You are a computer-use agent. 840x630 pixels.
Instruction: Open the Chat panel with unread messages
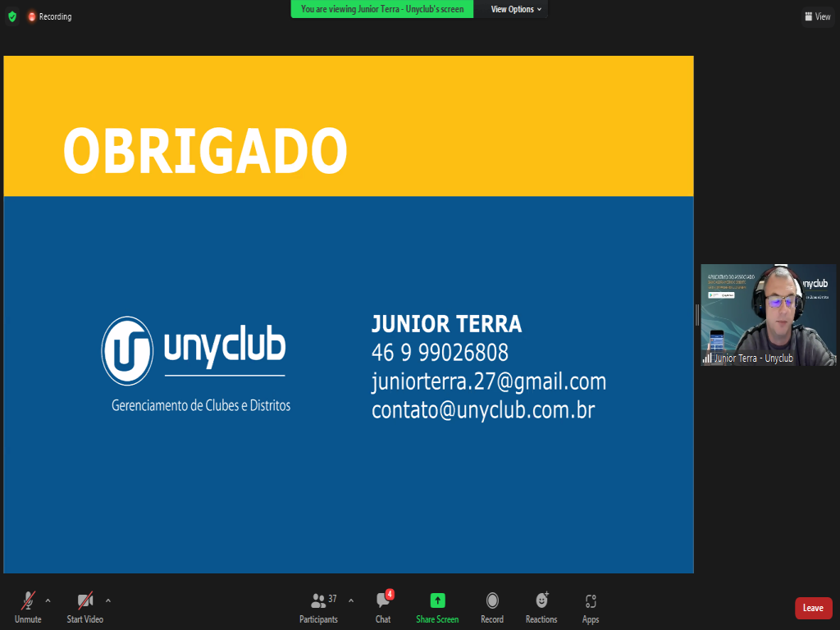pos(383,605)
